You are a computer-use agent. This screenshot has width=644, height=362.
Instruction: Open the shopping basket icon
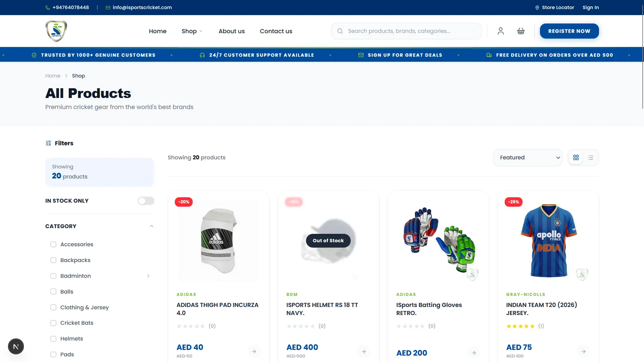point(521,31)
